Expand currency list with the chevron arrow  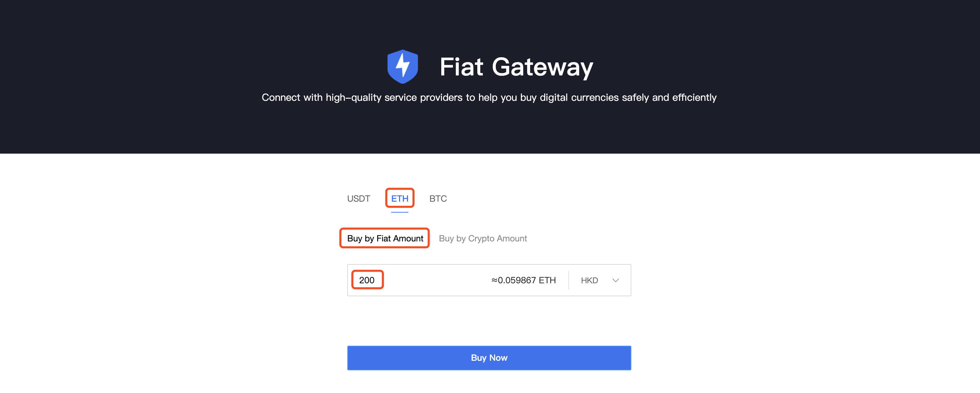tap(615, 281)
